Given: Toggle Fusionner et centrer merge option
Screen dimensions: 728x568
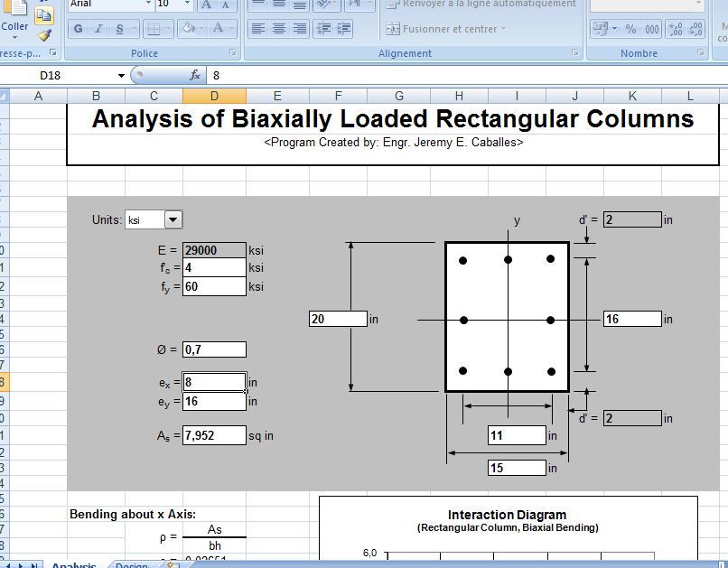Looking at the screenshot, I should [x=443, y=29].
